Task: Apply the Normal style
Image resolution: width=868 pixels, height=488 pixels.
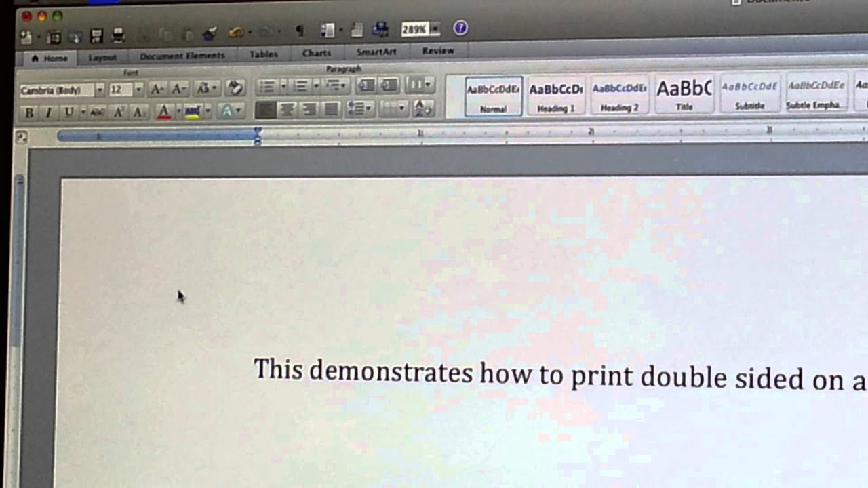Action: pos(494,96)
